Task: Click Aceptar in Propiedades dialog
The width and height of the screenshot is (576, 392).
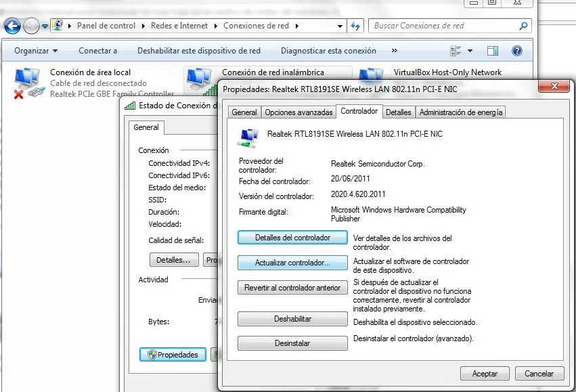Action: (485, 374)
